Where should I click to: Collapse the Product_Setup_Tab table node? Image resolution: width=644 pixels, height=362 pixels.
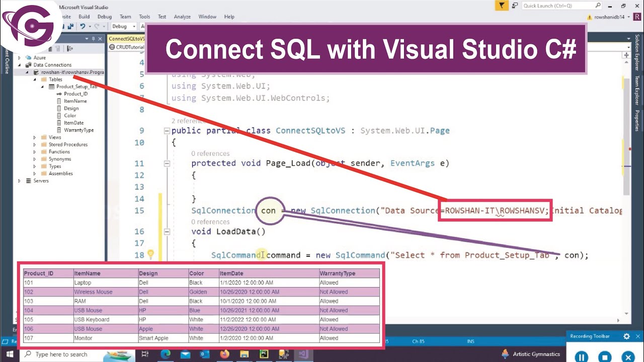pos(42,86)
